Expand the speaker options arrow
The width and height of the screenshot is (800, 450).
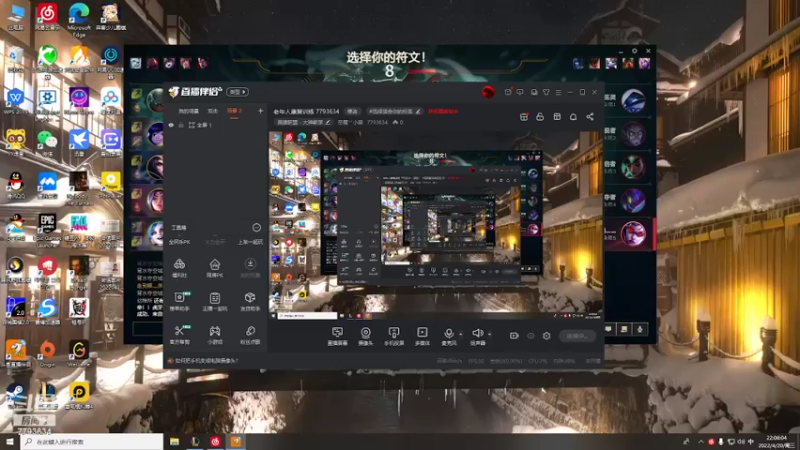pyautogui.click(x=490, y=335)
